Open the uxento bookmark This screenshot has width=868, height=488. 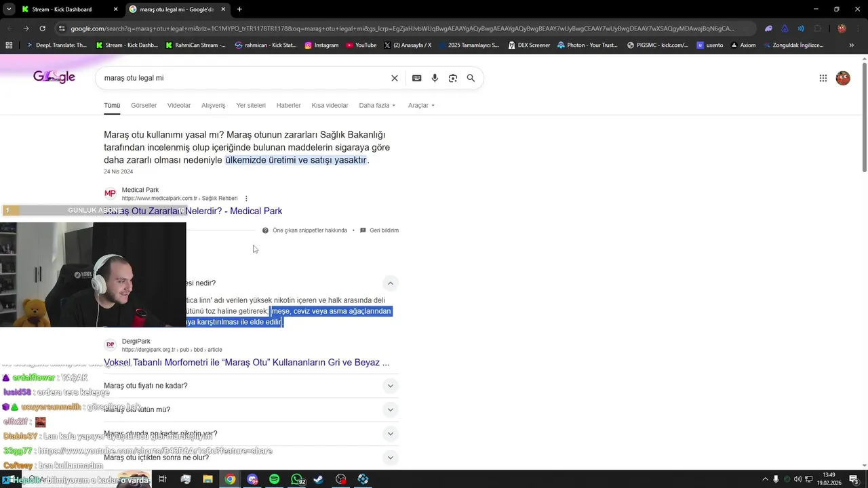pos(709,45)
